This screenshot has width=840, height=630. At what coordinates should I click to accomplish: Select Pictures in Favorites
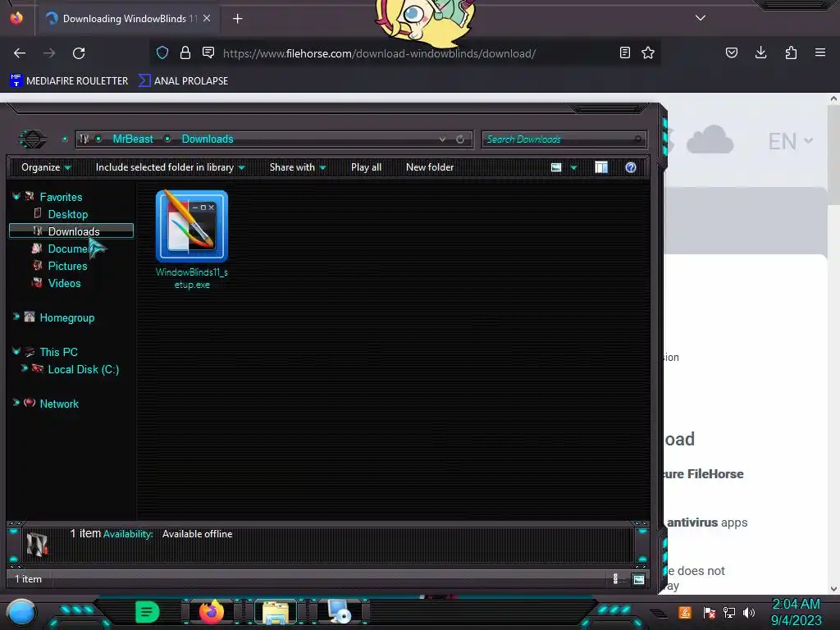click(x=67, y=266)
